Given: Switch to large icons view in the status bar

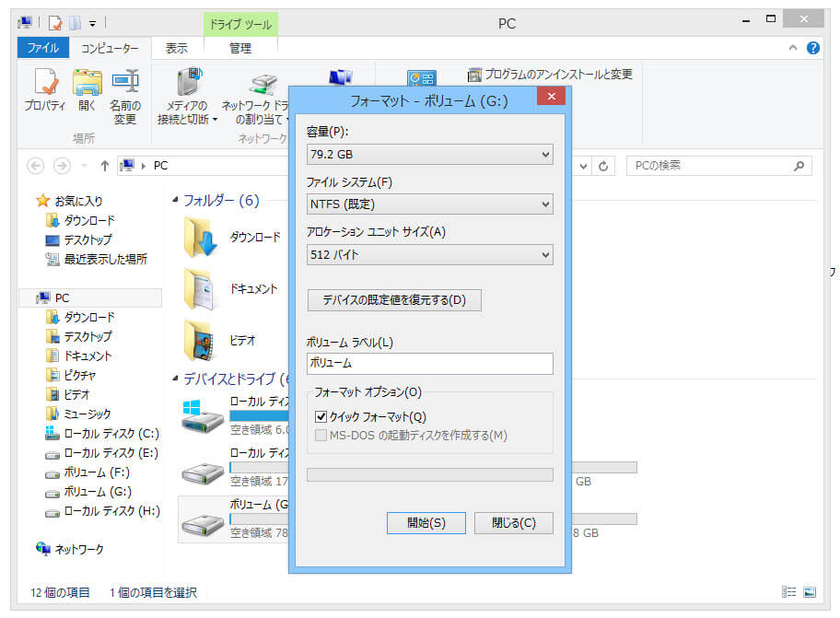Looking at the screenshot, I should (x=810, y=592).
